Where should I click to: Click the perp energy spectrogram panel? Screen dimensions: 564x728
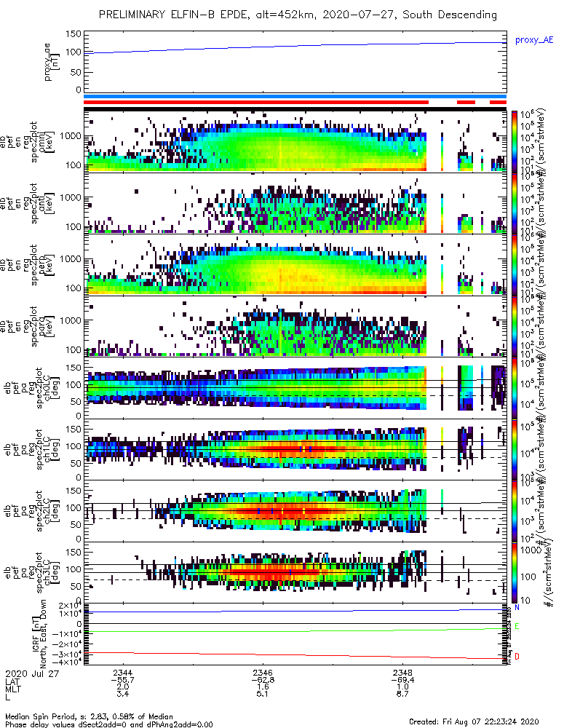point(295,265)
